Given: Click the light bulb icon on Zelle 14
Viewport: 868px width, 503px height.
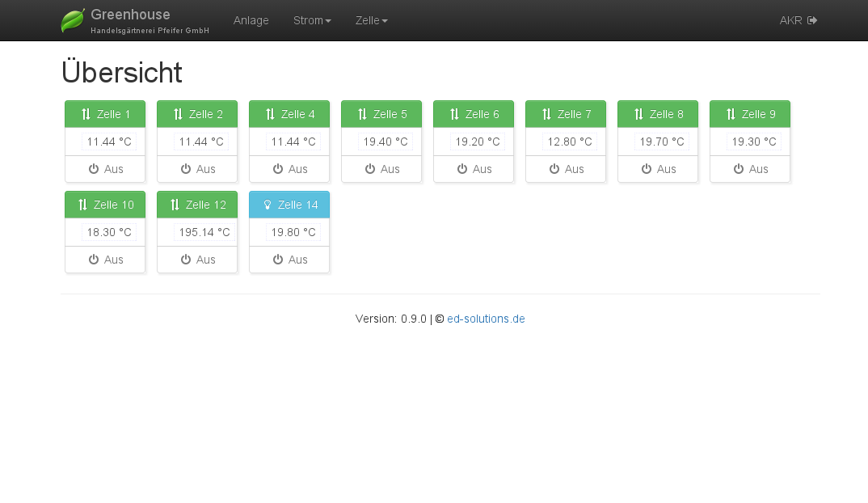Looking at the screenshot, I should click(x=268, y=205).
